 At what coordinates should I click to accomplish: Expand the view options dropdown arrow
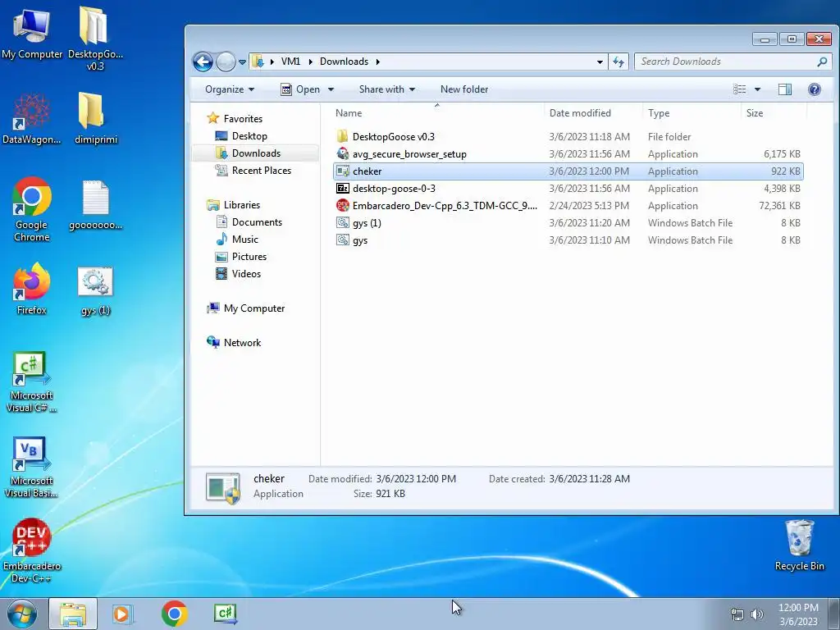point(757,89)
